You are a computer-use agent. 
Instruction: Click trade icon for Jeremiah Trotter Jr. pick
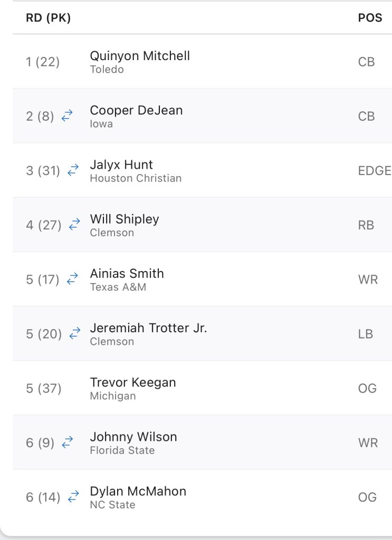(x=75, y=333)
